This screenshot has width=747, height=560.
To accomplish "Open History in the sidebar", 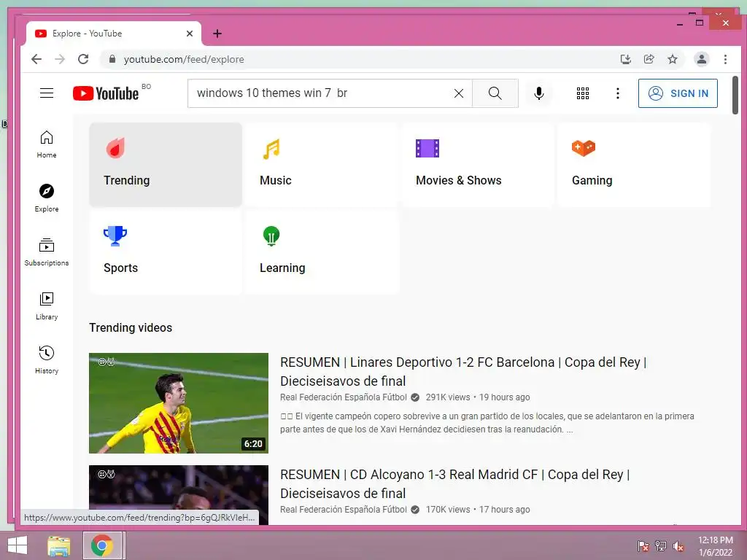I will [x=47, y=359].
